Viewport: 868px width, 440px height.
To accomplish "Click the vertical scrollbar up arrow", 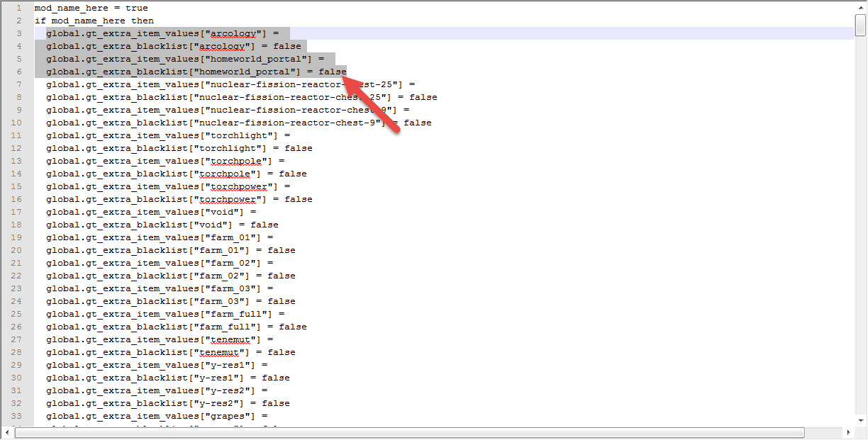I will [860, 6].
